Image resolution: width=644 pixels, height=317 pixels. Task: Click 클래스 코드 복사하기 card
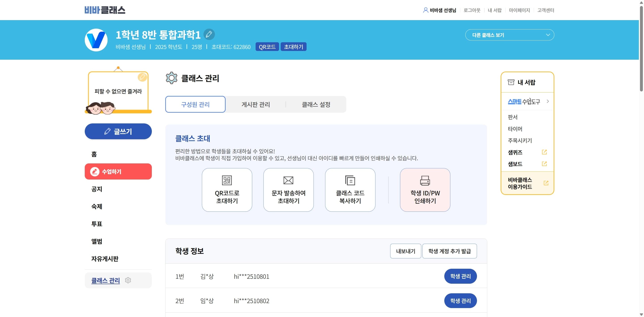(350, 190)
